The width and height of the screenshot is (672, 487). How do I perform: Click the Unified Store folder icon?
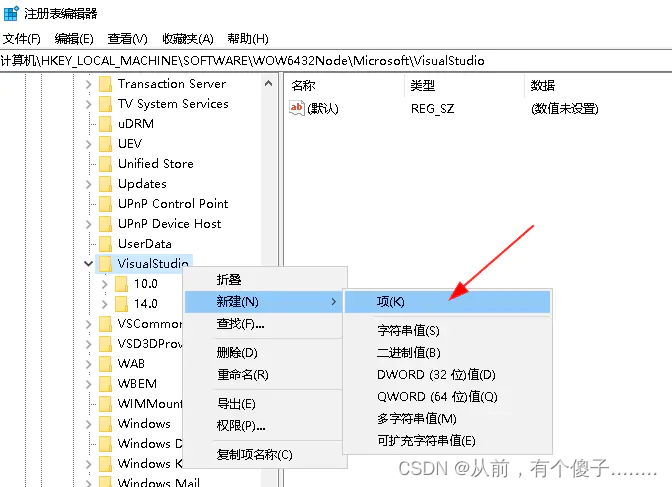[x=105, y=164]
